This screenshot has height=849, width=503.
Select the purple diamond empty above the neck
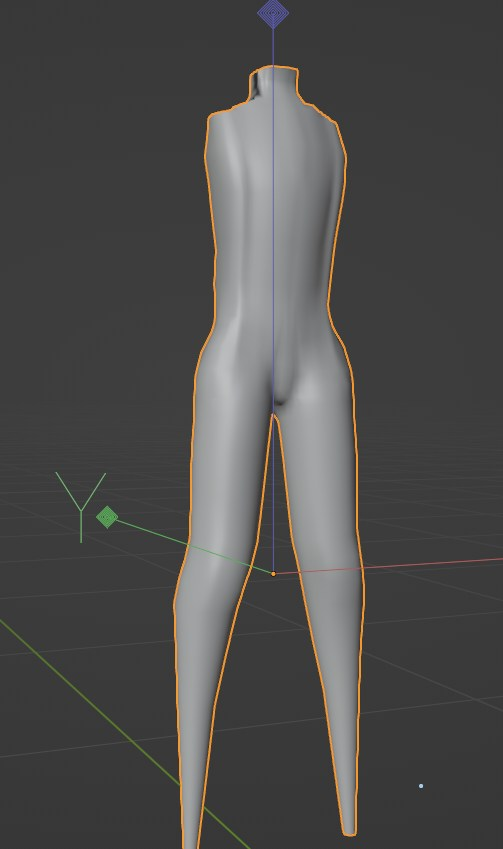click(x=273, y=12)
